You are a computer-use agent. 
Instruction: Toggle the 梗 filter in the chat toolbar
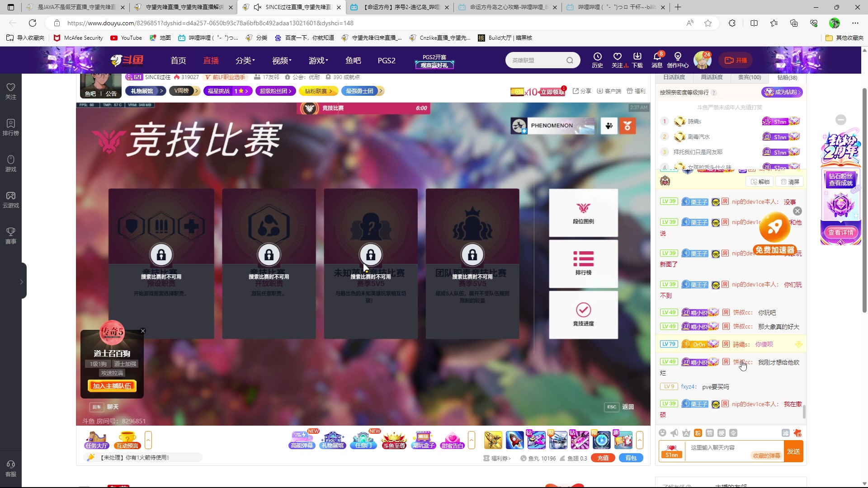[721, 432]
